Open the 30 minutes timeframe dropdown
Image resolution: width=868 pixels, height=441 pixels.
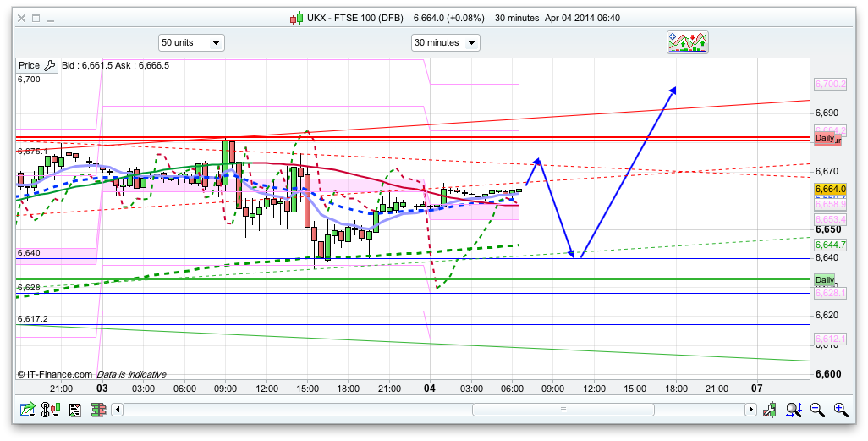(445, 42)
